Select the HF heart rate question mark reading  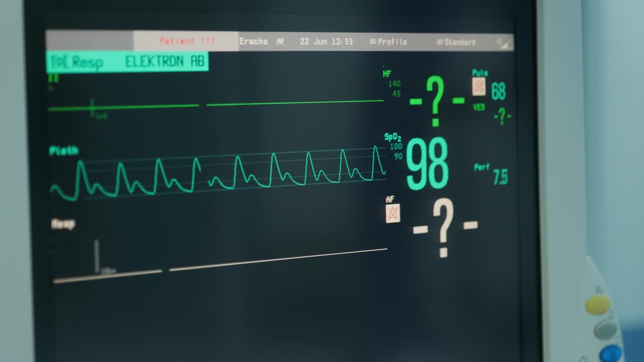tap(436, 101)
